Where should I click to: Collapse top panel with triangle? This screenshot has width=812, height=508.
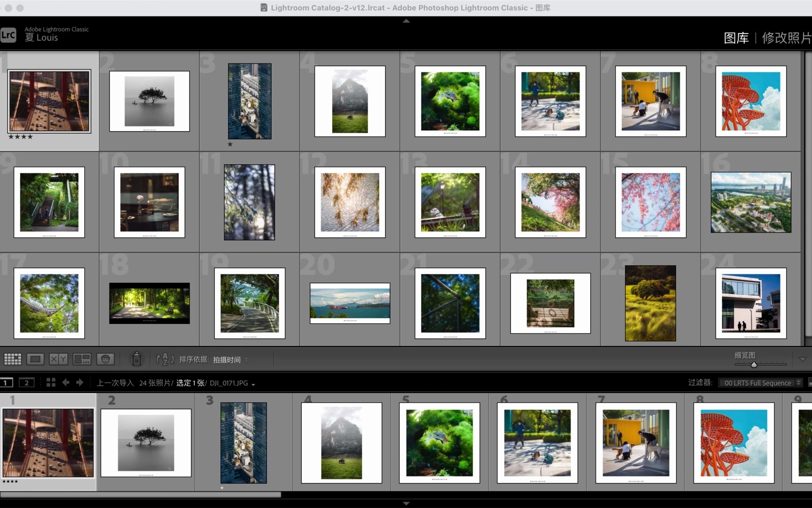coord(406,21)
